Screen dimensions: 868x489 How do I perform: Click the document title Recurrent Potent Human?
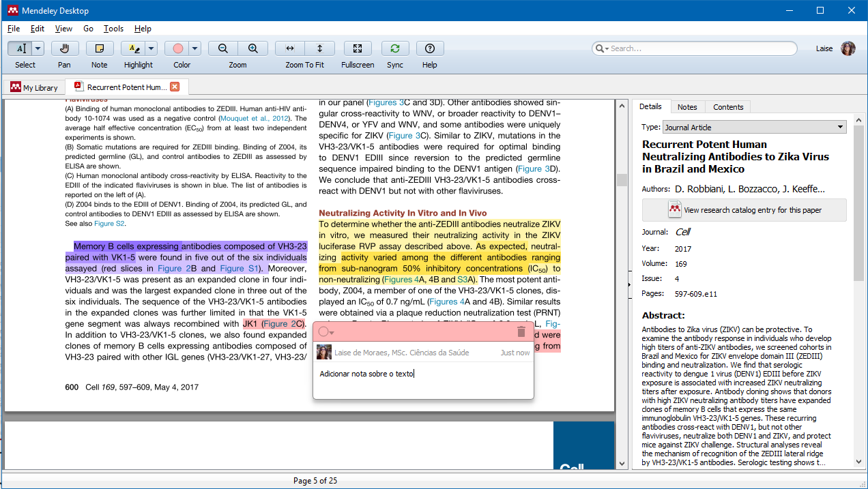736,156
